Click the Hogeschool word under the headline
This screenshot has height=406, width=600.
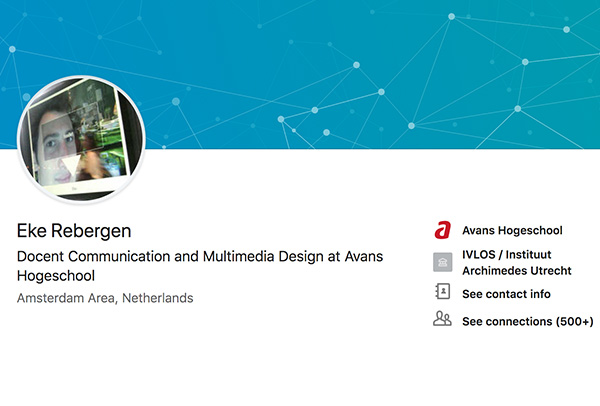pyautogui.click(x=56, y=276)
